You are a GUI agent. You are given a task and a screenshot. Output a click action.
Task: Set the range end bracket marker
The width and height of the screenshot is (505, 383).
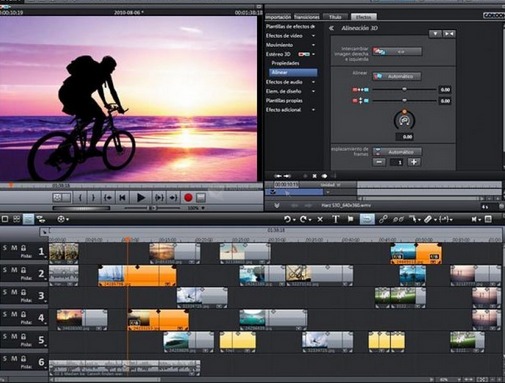(93, 198)
